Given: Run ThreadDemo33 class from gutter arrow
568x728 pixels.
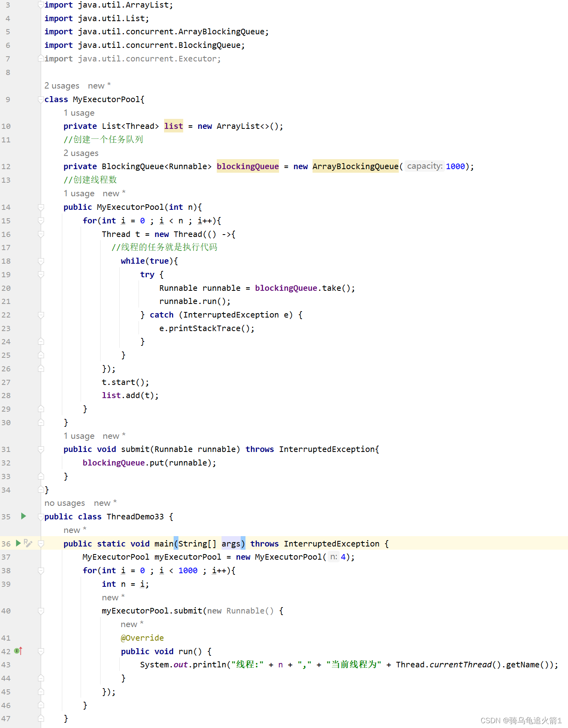Looking at the screenshot, I should 24,516.
